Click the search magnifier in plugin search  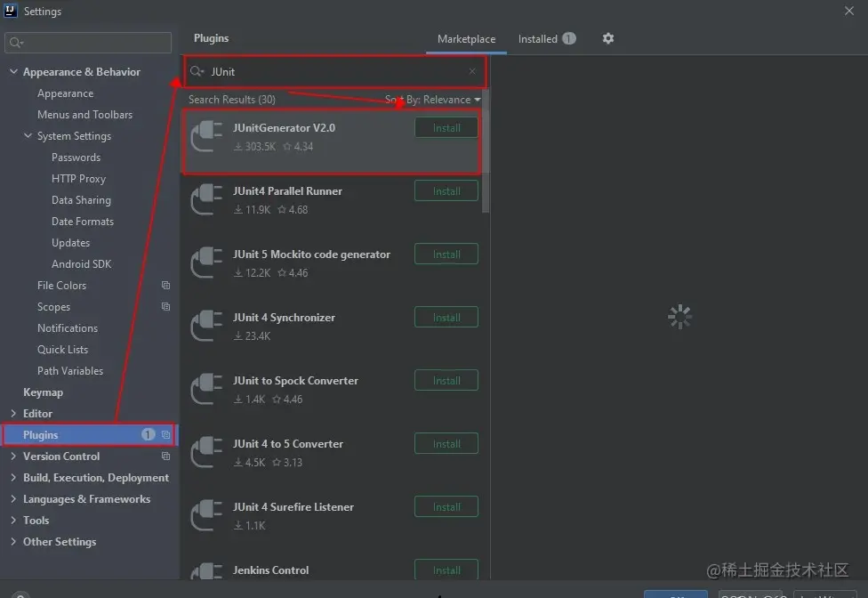pos(197,71)
